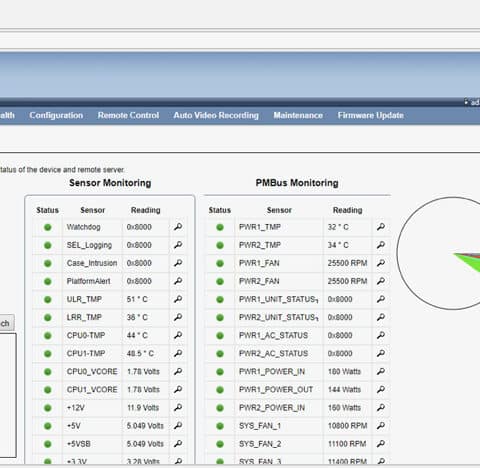Image resolution: width=480 pixels, height=468 pixels.
Task: Click the PMBus Monitoring heading
Action: coord(297,183)
